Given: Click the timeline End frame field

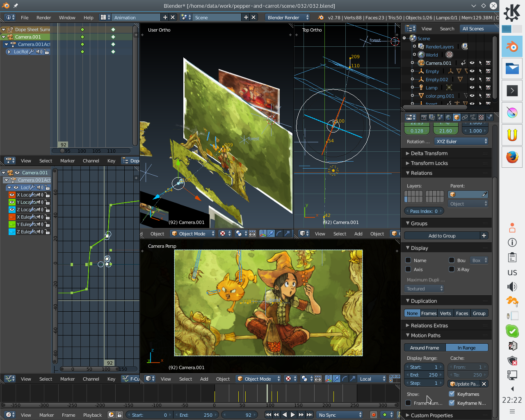Looking at the screenshot, I should coord(196,415).
